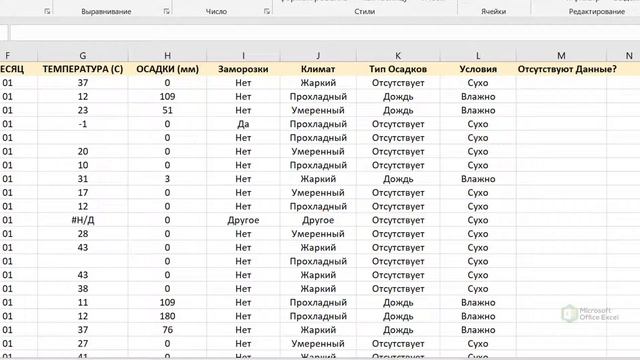Select the precipitation cell showing 180
This screenshot has height=360, width=640.
[167, 316]
